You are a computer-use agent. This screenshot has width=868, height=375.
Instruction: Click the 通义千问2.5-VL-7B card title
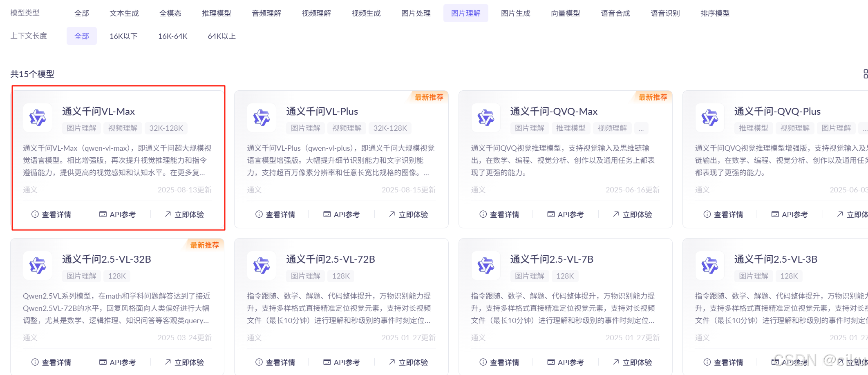(x=552, y=259)
